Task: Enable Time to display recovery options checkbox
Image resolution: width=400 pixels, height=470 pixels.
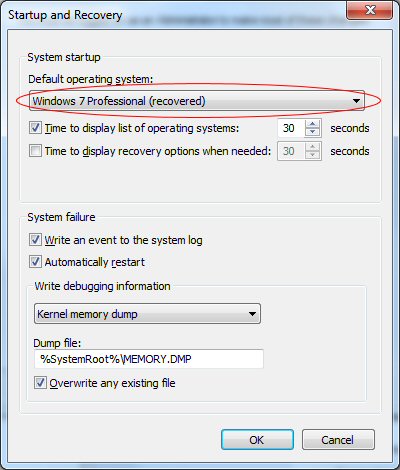Action: point(35,151)
